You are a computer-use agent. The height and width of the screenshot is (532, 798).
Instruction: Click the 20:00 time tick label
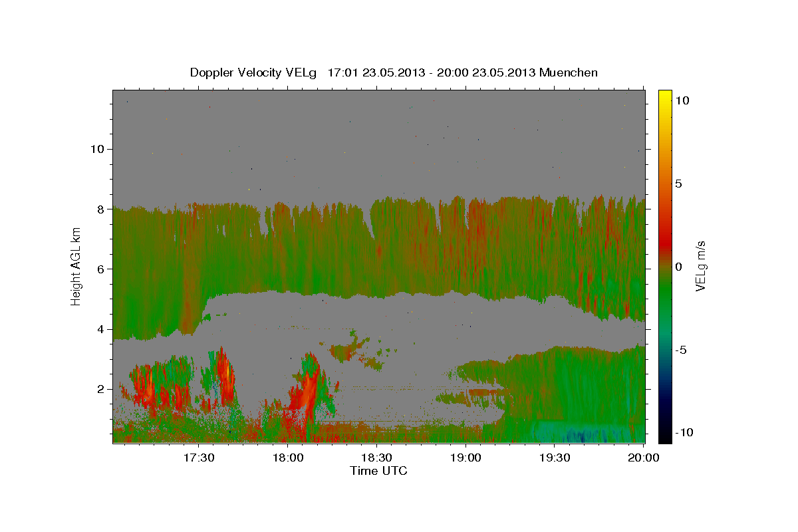642,458
